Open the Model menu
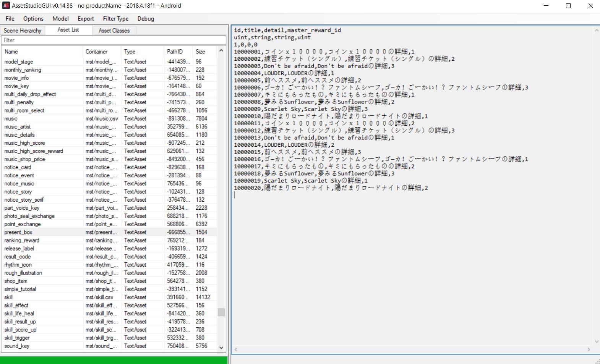This screenshot has width=600, height=364. click(60, 19)
